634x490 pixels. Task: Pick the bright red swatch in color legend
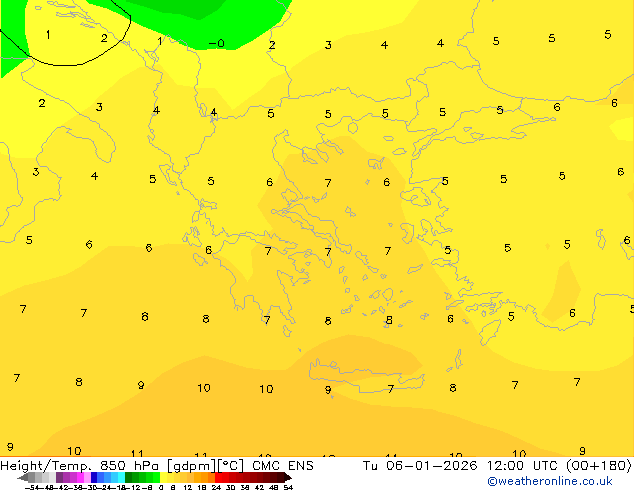[218, 477]
